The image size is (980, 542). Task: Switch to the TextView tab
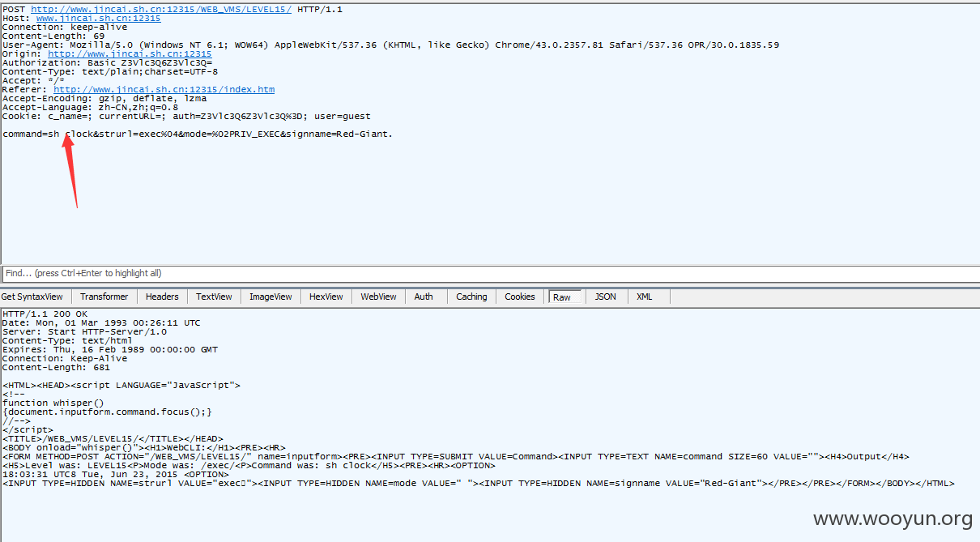[x=214, y=297]
